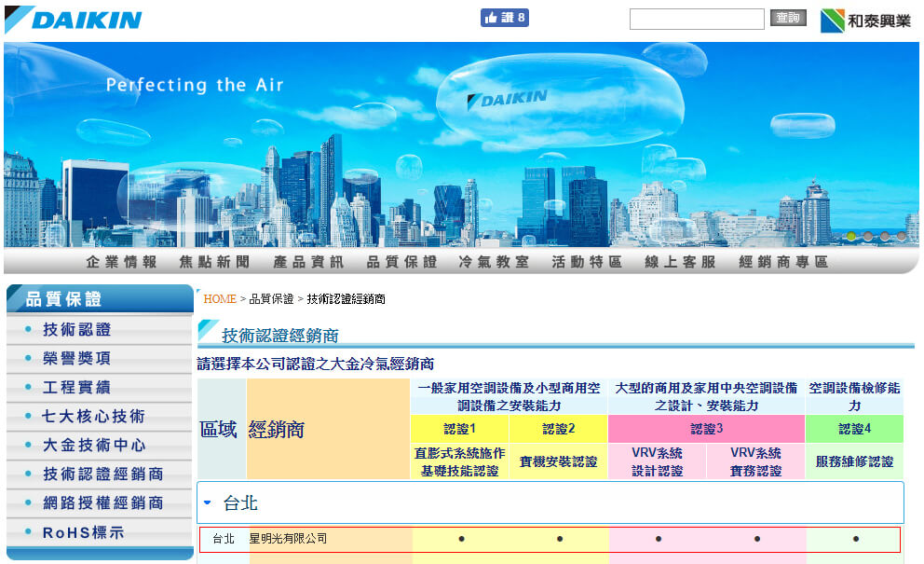Click the Perfecting the Air banner text
This screenshot has width=924, height=564.
pos(195,85)
